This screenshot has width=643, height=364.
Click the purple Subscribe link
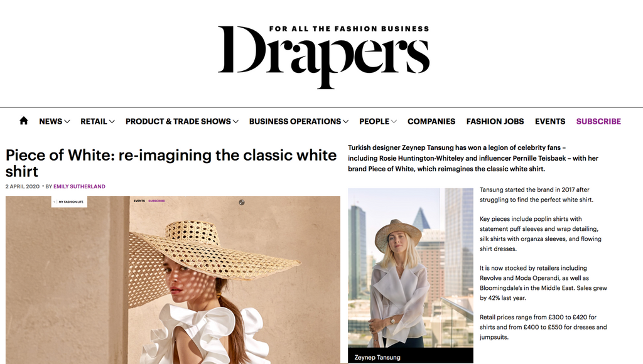[598, 121]
